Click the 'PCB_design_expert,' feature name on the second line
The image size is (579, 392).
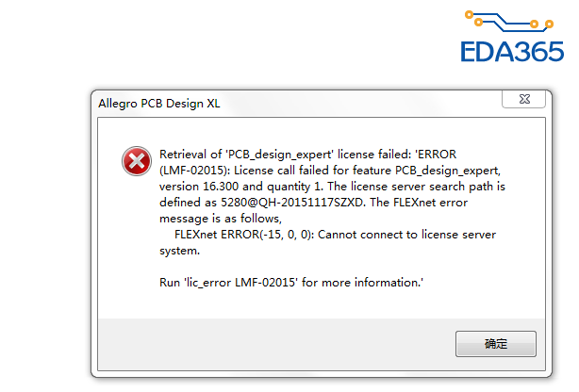[x=441, y=170]
